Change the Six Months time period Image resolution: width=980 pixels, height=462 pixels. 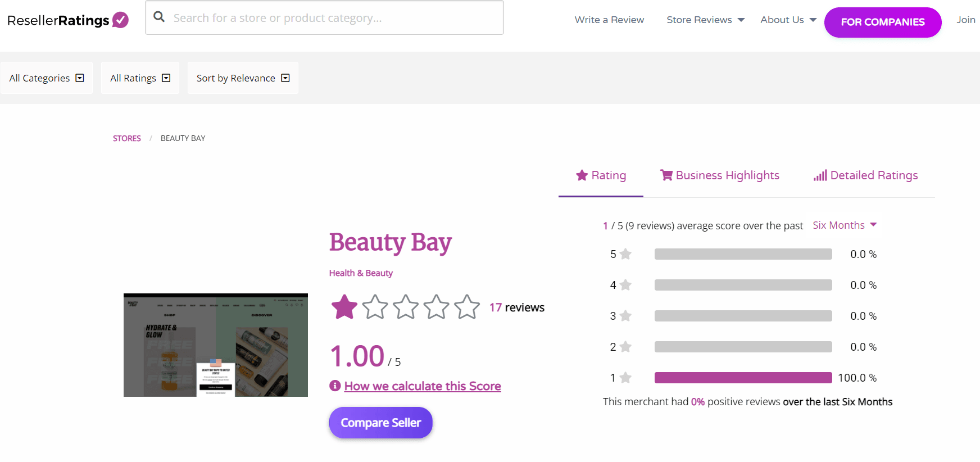844,225
